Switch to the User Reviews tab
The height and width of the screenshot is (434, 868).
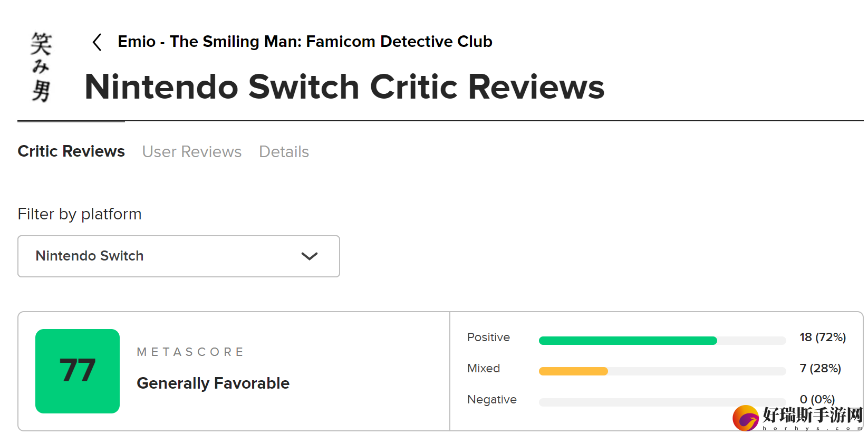[x=192, y=152]
